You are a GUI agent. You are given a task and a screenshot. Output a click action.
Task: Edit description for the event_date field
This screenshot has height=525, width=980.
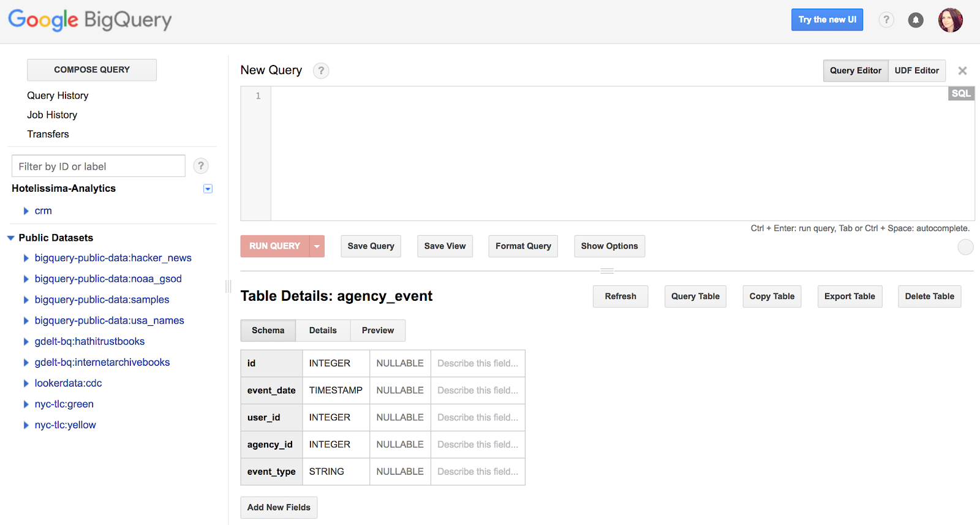478,390
